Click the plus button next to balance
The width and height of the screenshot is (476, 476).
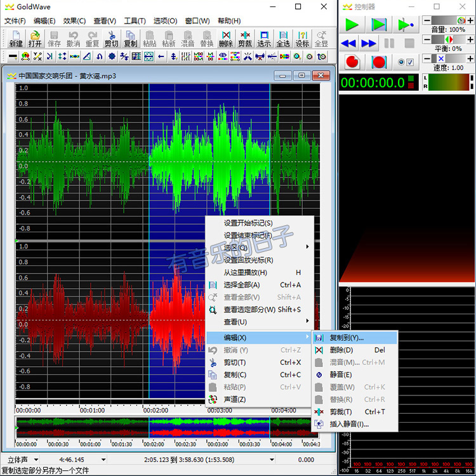[470, 39]
